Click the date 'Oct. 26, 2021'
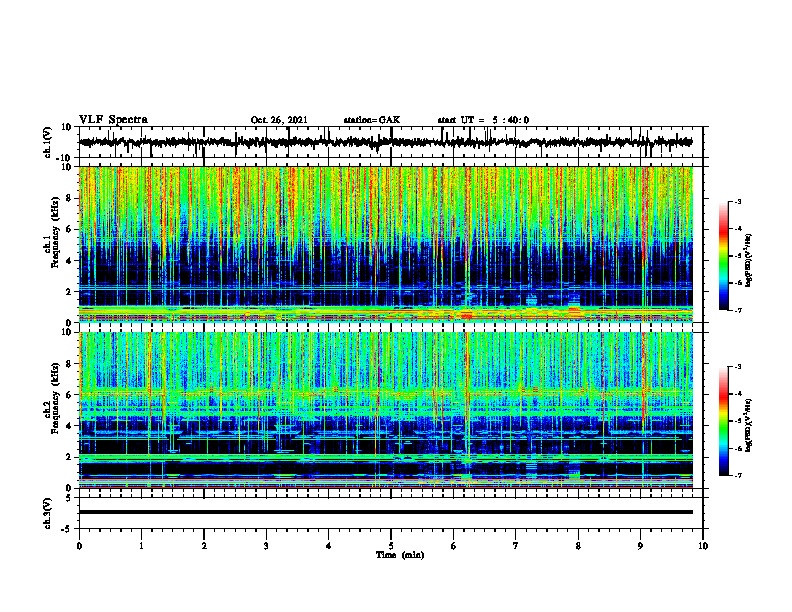 (x=279, y=120)
